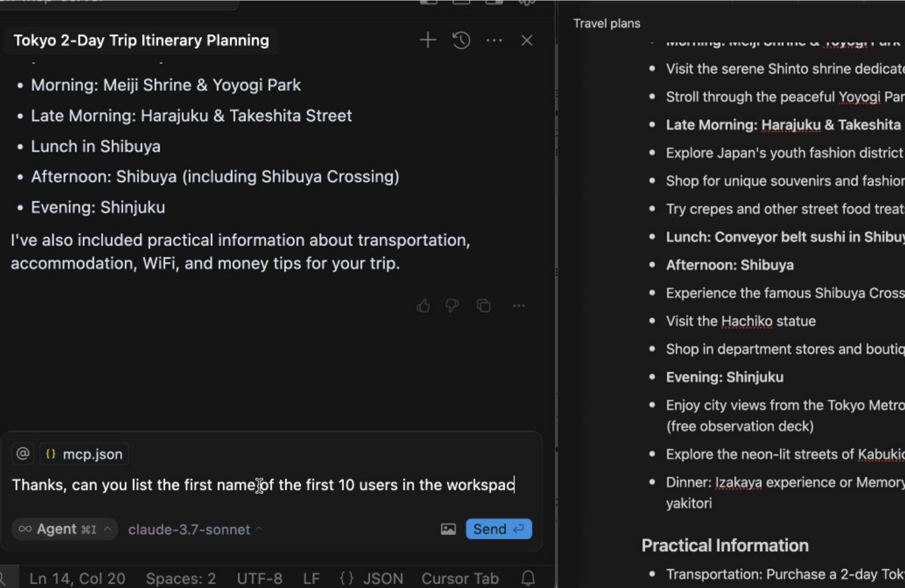Viewport: 905px width, 588px height.
Task: Click into the chat message input
Action: (263, 486)
